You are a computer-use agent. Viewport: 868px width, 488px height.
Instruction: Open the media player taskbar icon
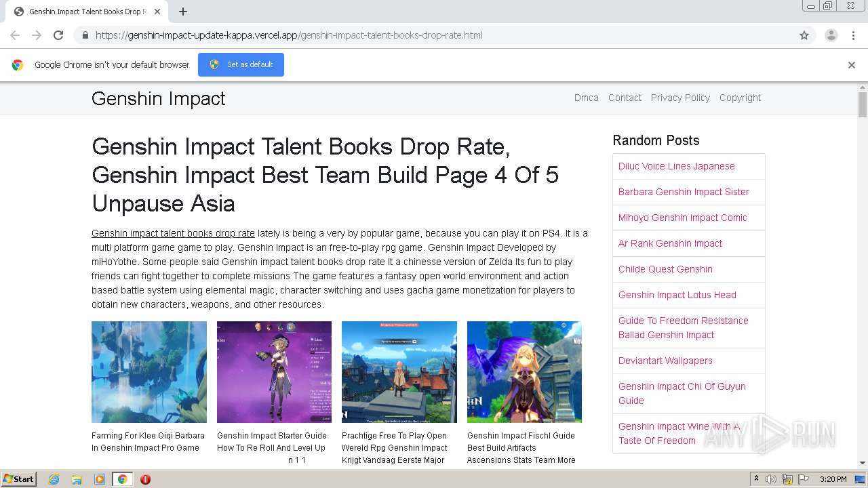(x=100, y=479)
